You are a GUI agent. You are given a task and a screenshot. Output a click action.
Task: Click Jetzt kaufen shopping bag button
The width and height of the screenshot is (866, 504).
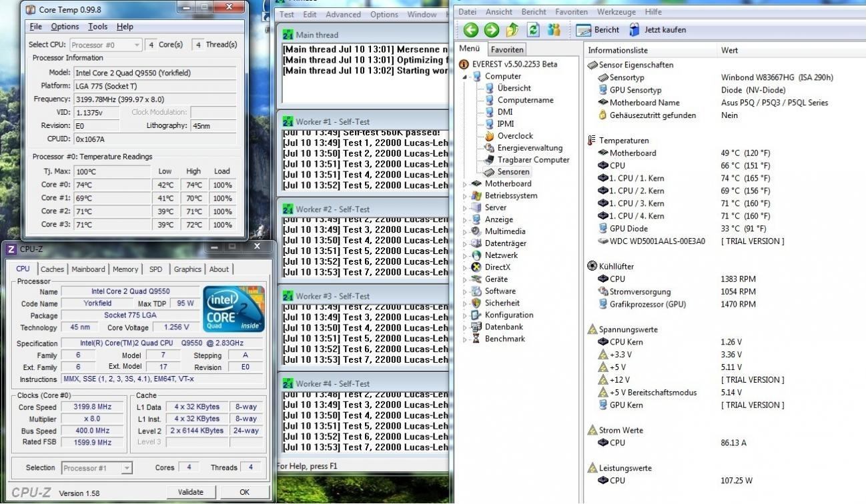657,29
